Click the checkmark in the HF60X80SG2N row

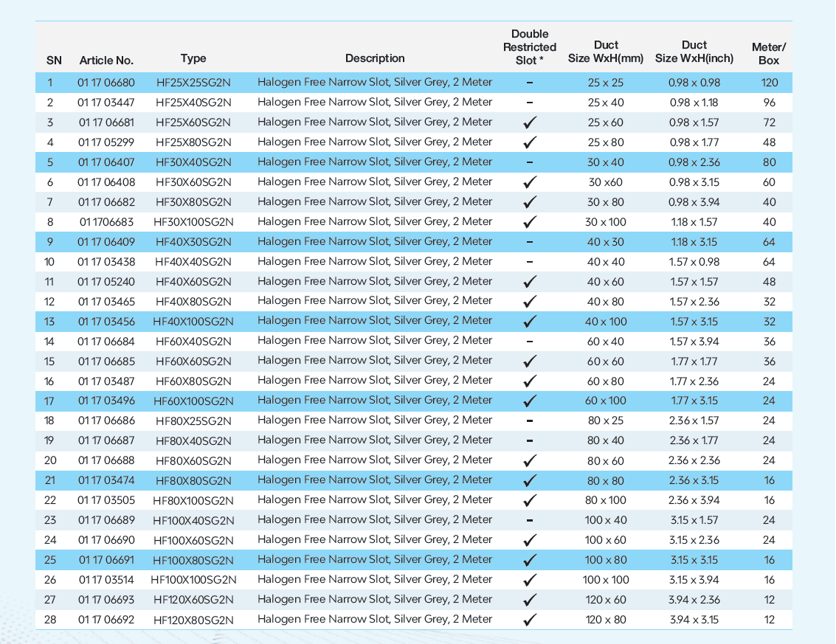(530, 381)
